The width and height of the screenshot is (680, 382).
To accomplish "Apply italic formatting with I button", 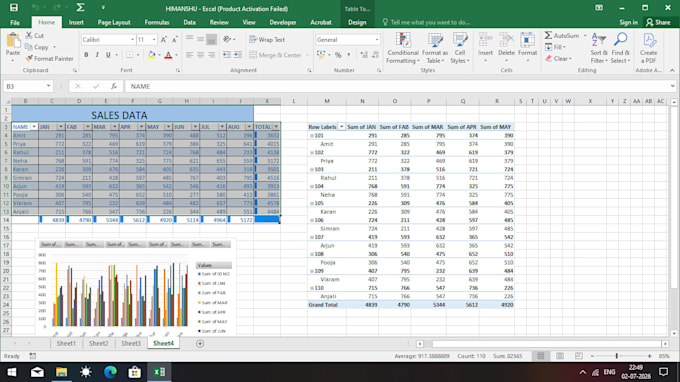I will (x=97, y=55).
